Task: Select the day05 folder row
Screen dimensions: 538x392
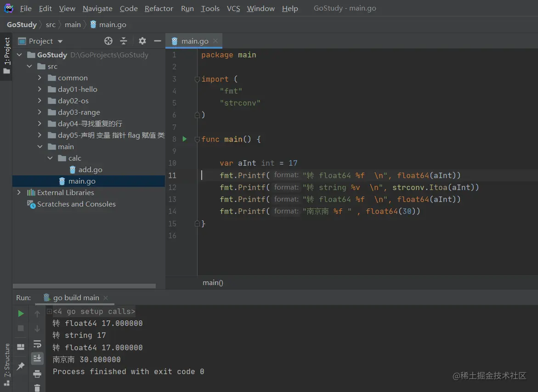Action: [x=89, y=135]
